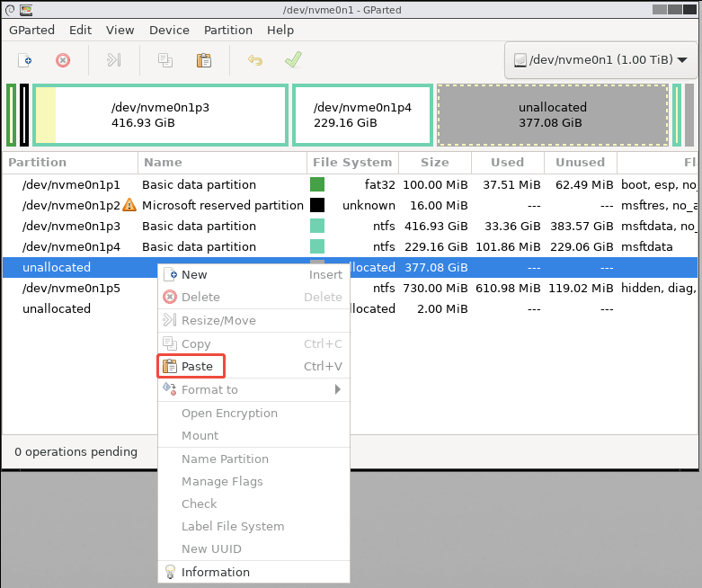Click the black unknown filesystem swatch
This screenshot has height=588, width=702.
click(x=317, y=205)
